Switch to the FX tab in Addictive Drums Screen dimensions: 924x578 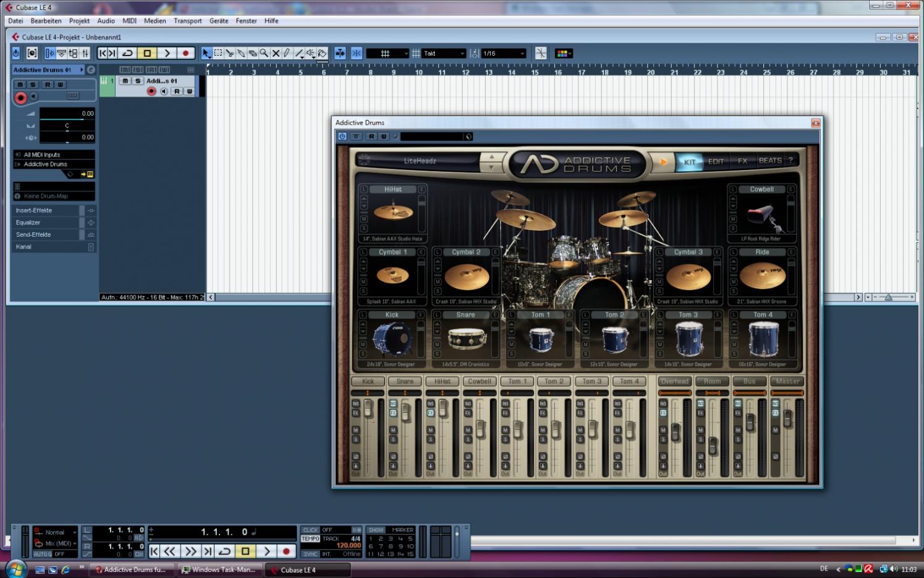742,161
